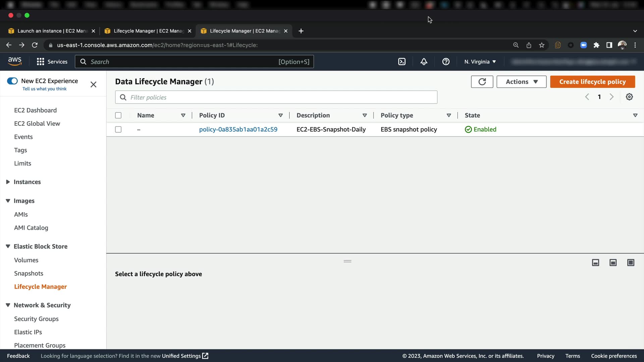The image size is (644, 362).
Task: Open AWS CloudShell icon
Action: click(x=402, y=62)
